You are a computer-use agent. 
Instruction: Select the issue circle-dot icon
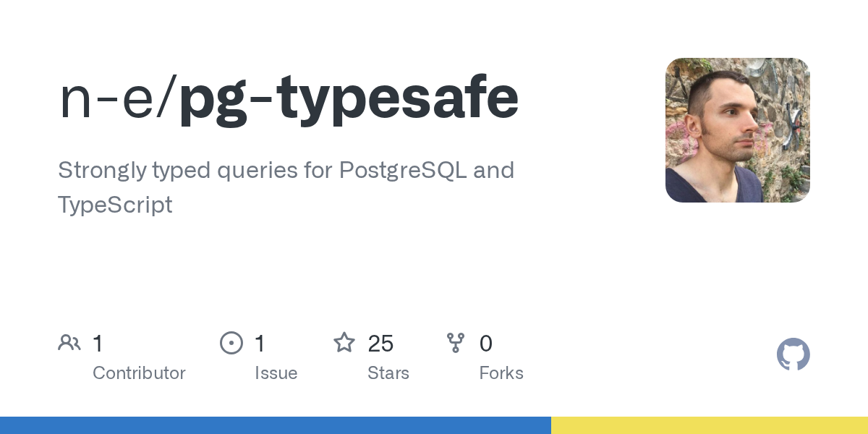coord(231,342)
